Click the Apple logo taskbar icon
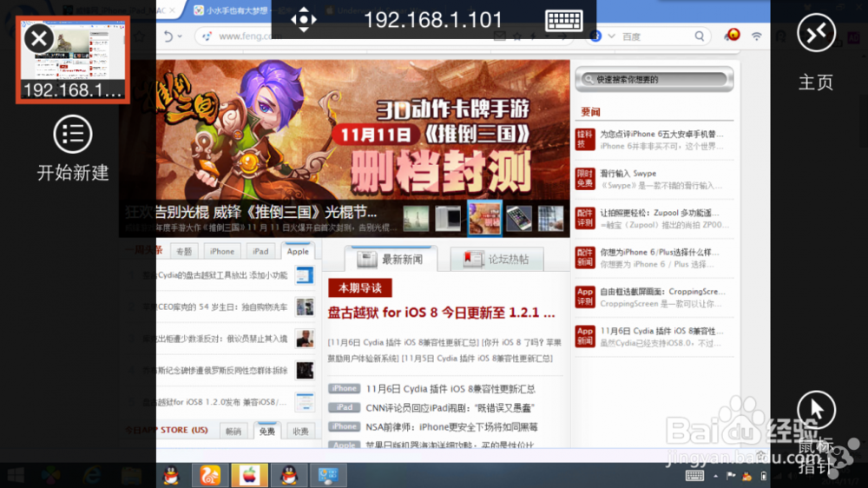Viewport: 868px width, 488px height. [249, 475]
